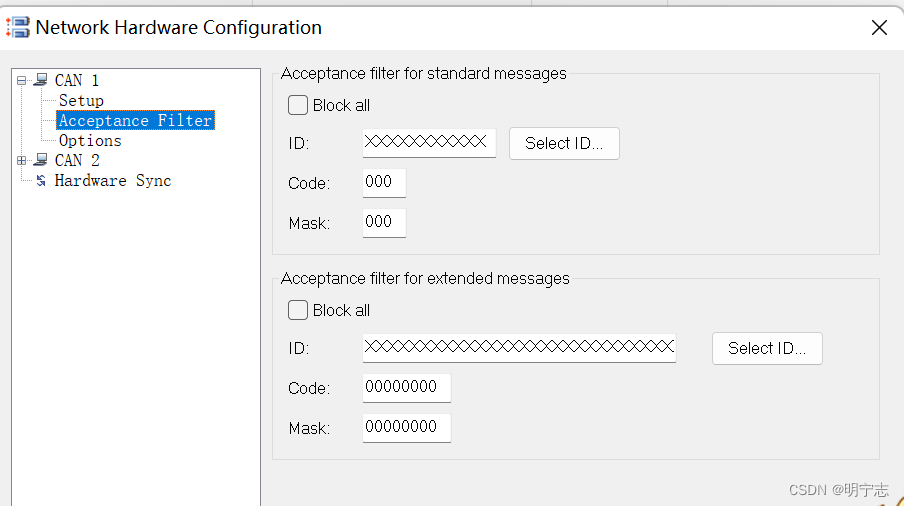Open the Setup page under CAN 1
904x506 pixels.
coord(81,100)
